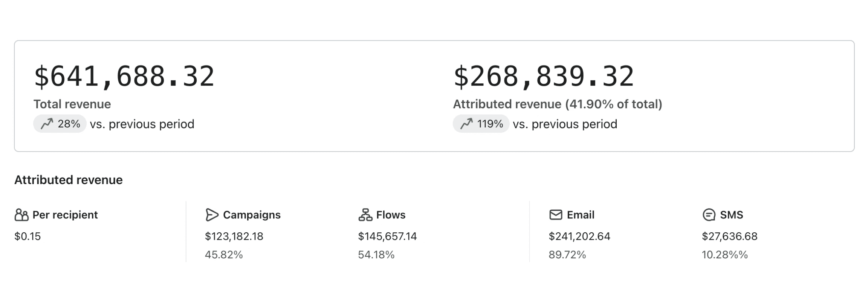Viewport: 868px width, 307px height.
Task: Click the Campaigns paper-plane icon
Action: coord(212,215)
